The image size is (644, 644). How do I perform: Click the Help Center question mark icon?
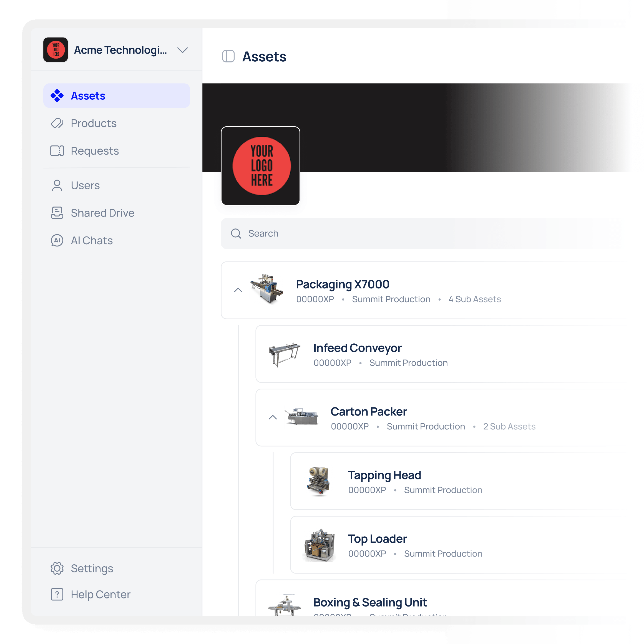[57, 594]
